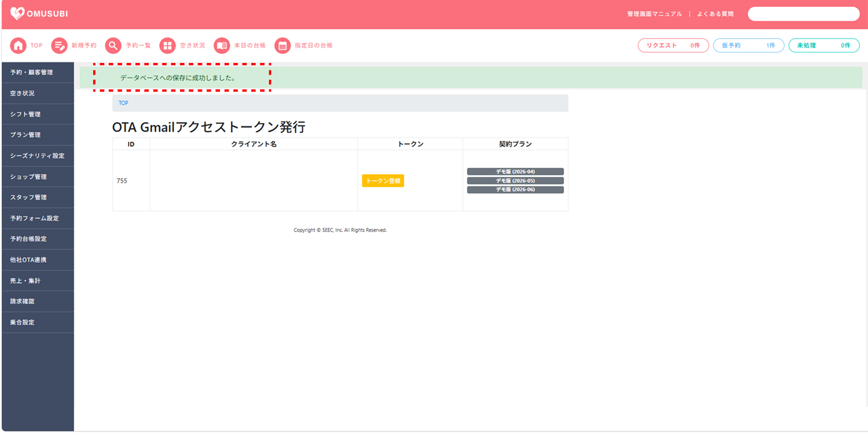Open 売上・集計 sidebar menu
Viewport: 868px width, 433px height.
pyautogui.click(x=38, y=281)
